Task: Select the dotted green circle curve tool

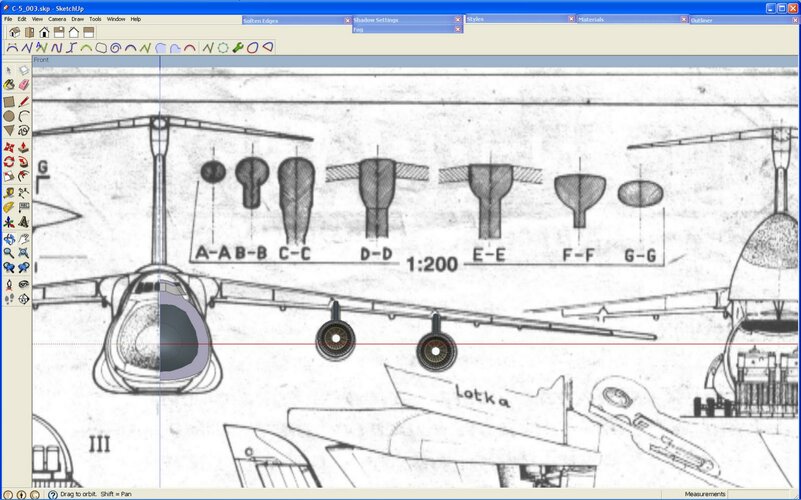Action: tap(223, 48)
